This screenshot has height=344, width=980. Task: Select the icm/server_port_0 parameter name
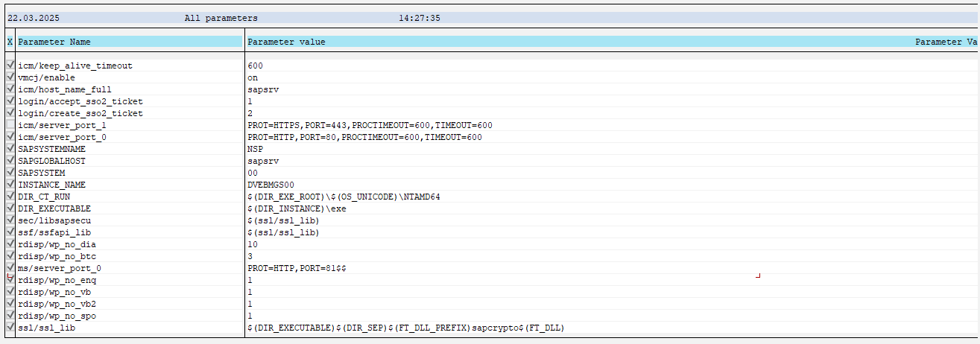(63, 137)
